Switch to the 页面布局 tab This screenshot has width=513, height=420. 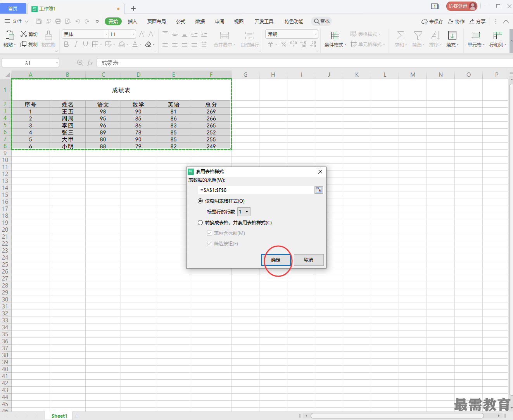157,21
